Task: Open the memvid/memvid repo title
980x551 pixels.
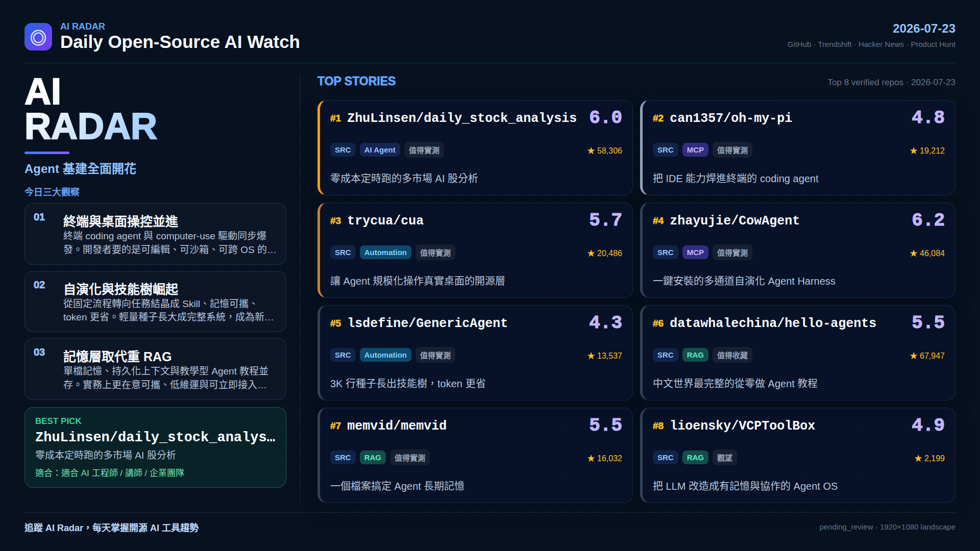Action: click(x=397, y=425)
